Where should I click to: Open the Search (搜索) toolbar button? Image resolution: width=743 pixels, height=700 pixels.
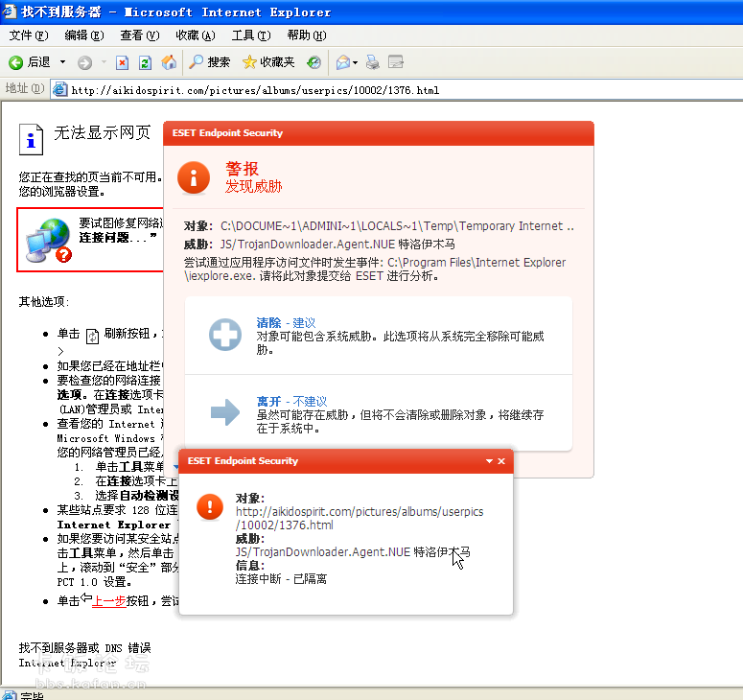pyautogui.click(x=209, y=62)
